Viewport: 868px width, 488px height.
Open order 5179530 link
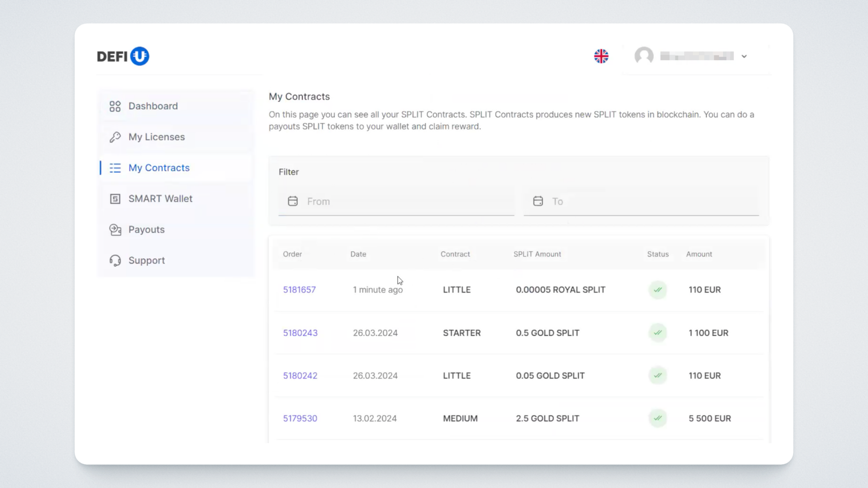pos(300,419)
